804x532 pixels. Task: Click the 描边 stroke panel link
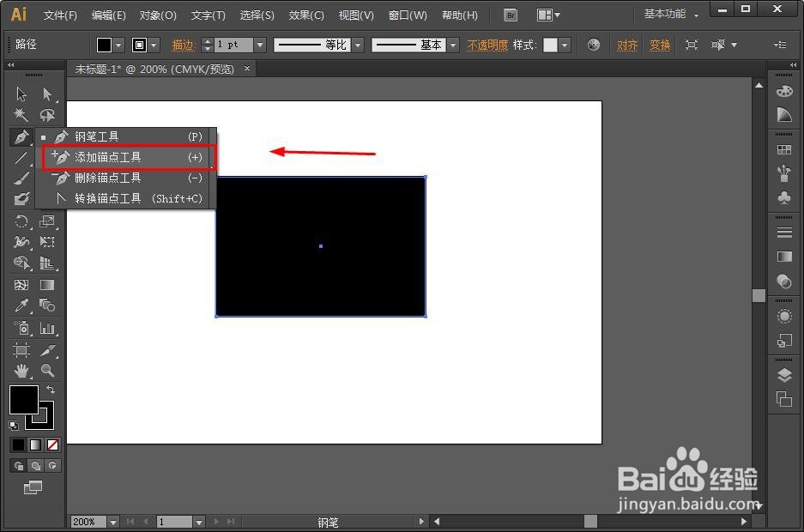pyautogui.click(x=183, y=45)
